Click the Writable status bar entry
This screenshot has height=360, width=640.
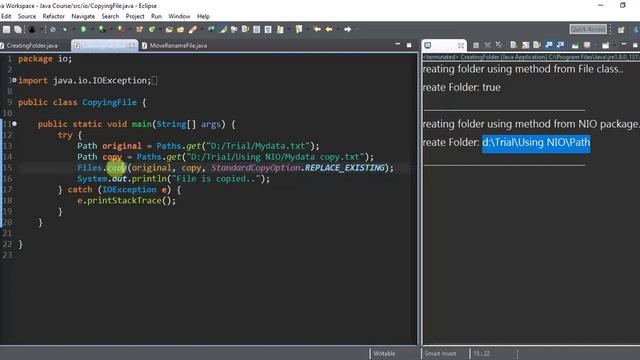point(384,353)
